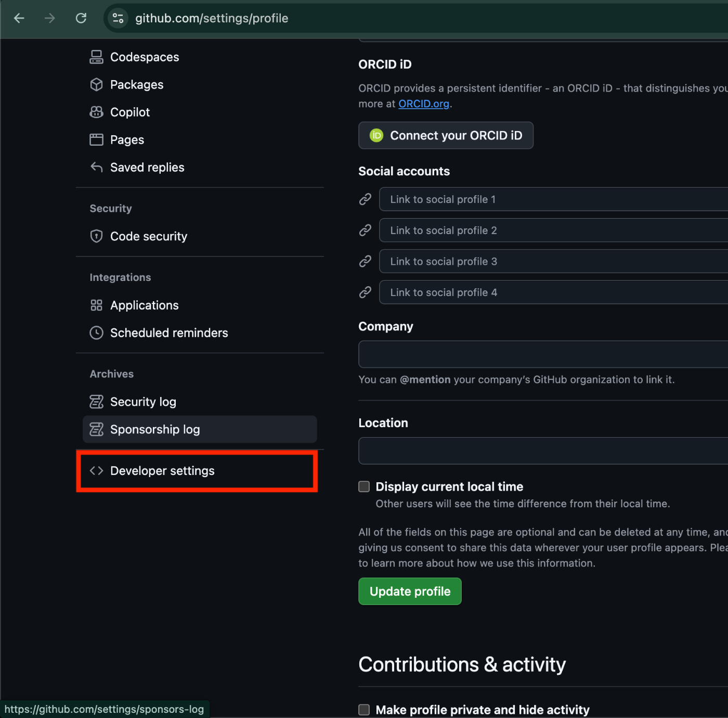Click the Security log icon
This screenshot has height=718, width=728.
pyautogui.click(x=96, y=402)
